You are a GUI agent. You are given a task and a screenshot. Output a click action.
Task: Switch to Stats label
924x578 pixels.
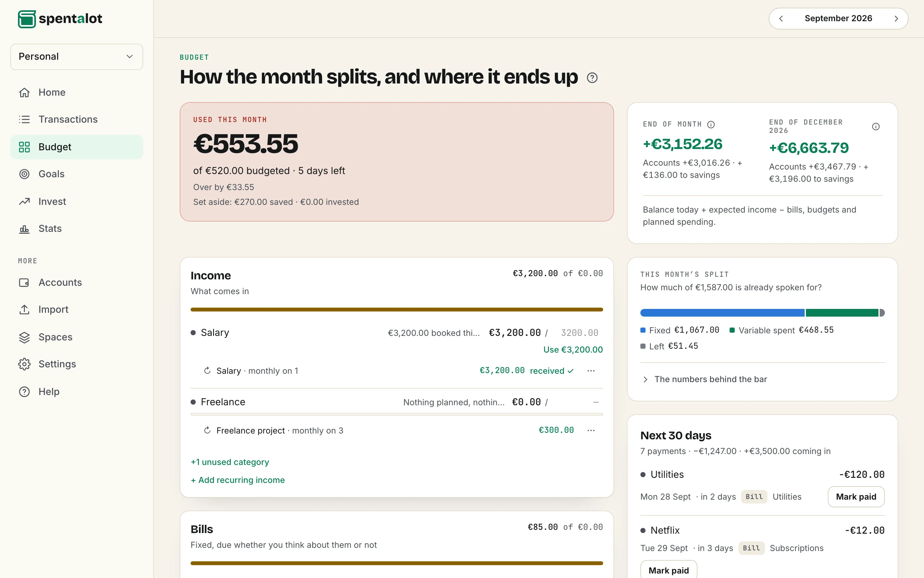(50, 229)
